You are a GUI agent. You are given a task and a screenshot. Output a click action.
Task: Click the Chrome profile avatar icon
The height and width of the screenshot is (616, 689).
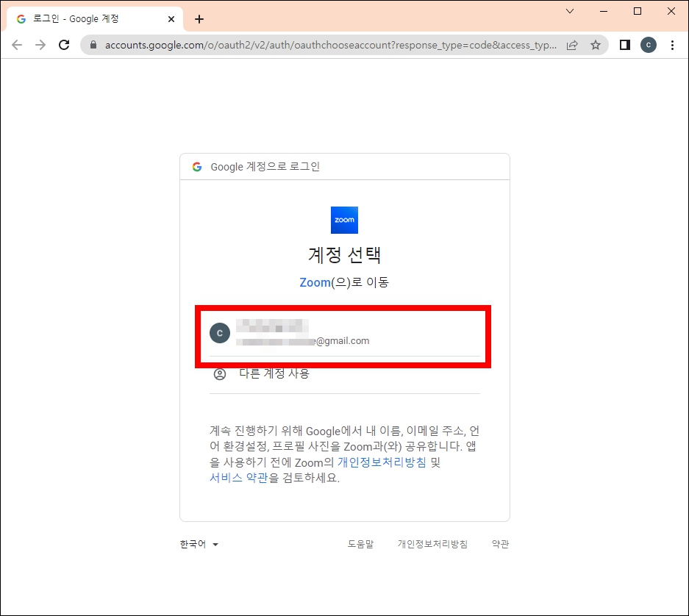[x=648, y=45]
